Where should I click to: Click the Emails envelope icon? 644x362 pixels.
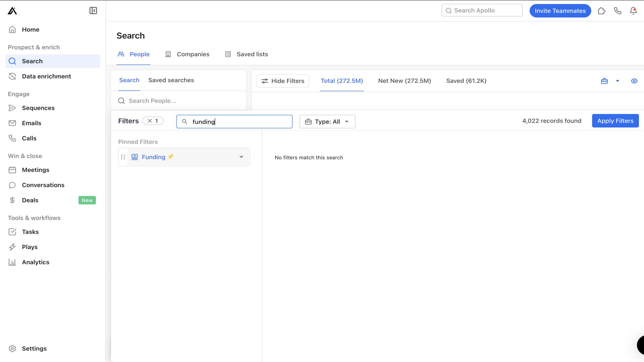12,123
